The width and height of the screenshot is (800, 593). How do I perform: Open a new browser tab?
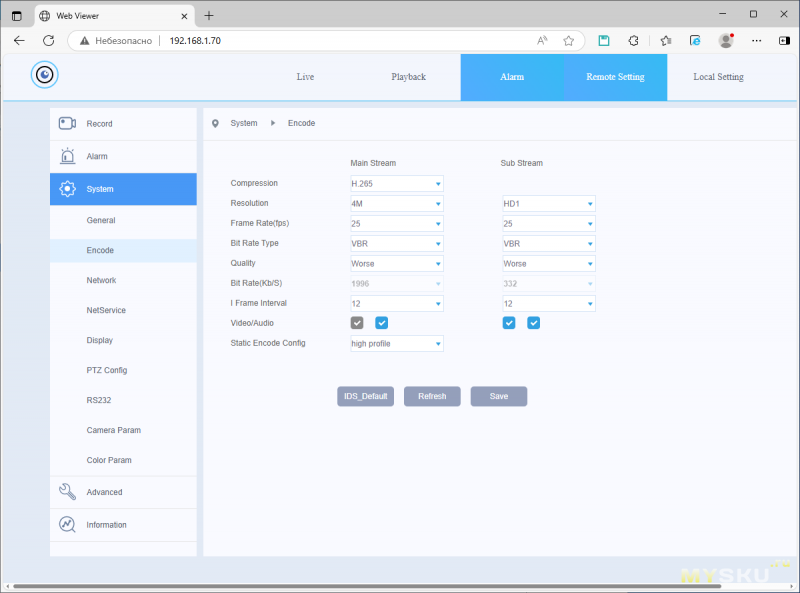pos(209,16)
